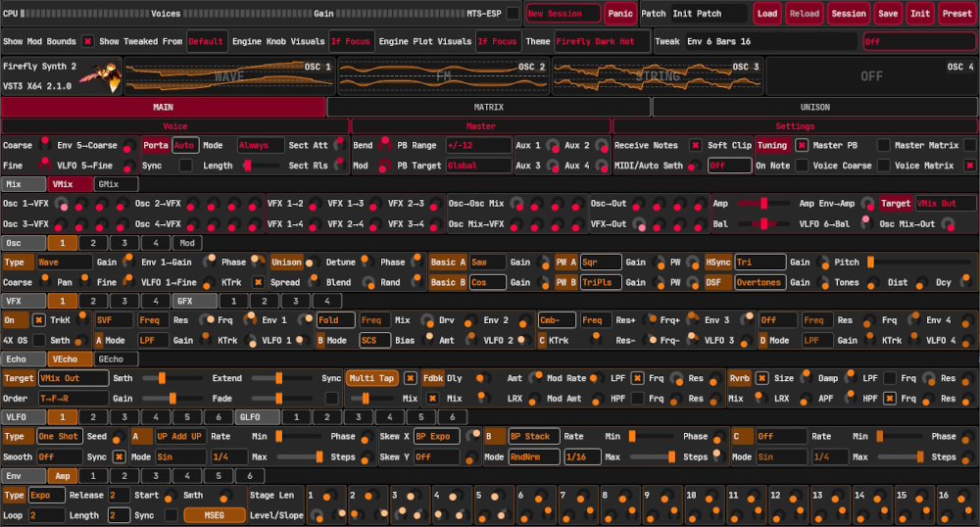The width and height of the screenshot is (980, 527).
Task: Toggle the Voice Matrix checkbox
Action: click(x=969, y=166)
